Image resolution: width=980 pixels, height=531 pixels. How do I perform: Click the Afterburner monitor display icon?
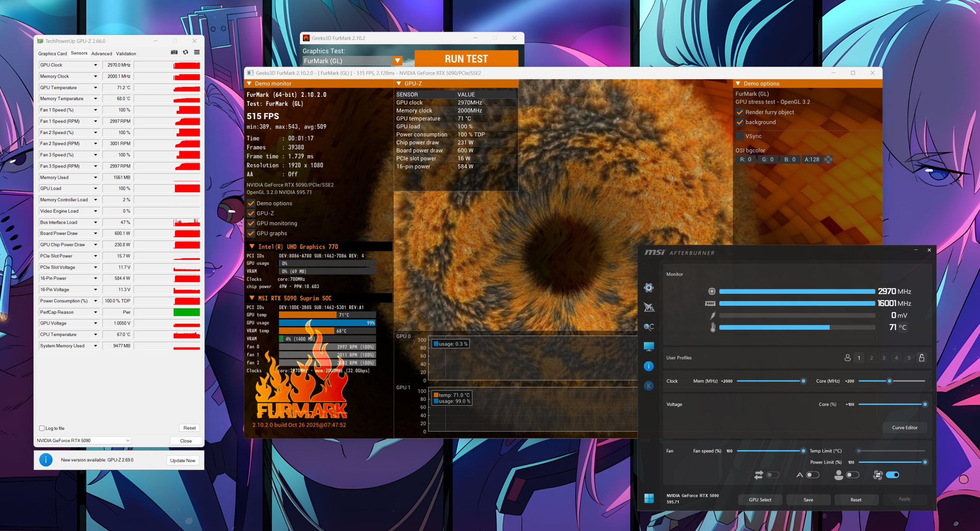coord(648,346)
